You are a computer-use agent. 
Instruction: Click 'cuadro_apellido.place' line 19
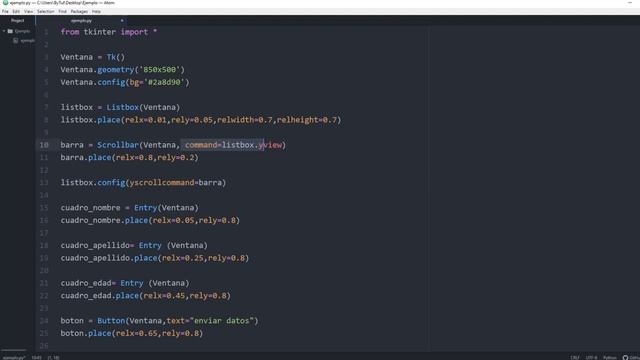point(155,258)
